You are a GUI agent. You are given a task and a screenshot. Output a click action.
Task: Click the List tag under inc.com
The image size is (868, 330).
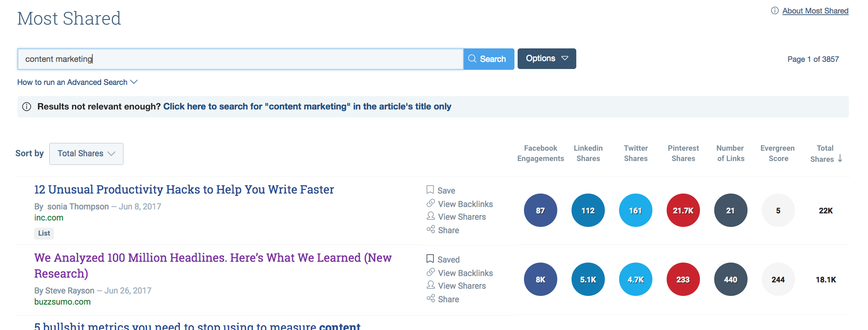(x=44, y=233)
